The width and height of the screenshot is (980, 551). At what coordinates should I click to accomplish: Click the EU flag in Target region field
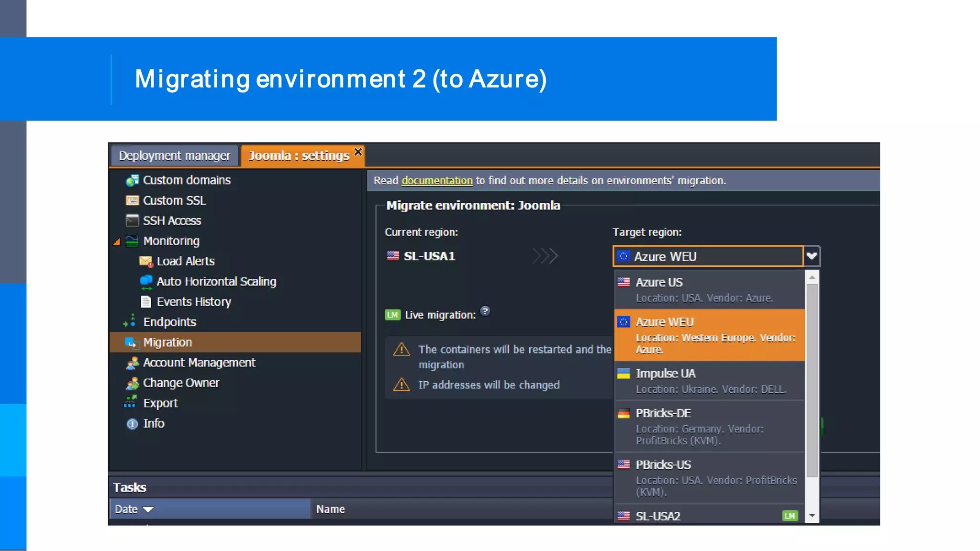click(x=623, y=256)
